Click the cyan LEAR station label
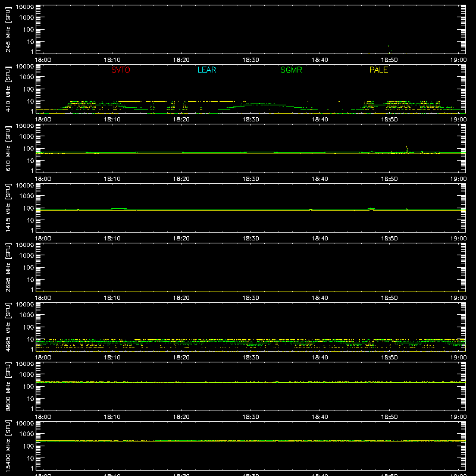Screen dimensions: 476x476 tap(206, 70)
